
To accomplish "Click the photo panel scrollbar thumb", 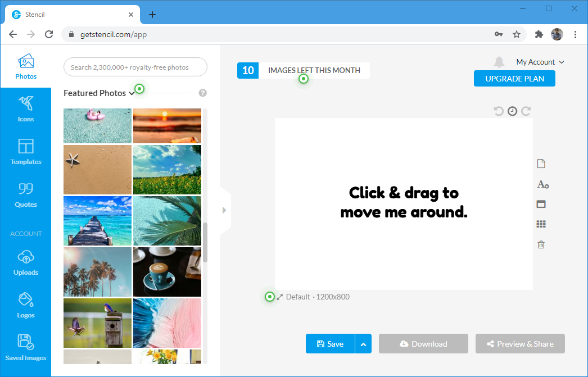I will coord(205,243).
